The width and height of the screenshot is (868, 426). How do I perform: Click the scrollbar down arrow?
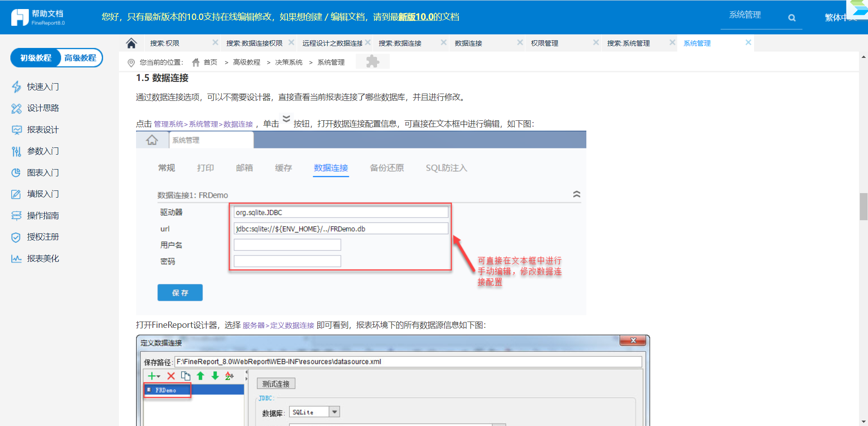pos(863,421)
